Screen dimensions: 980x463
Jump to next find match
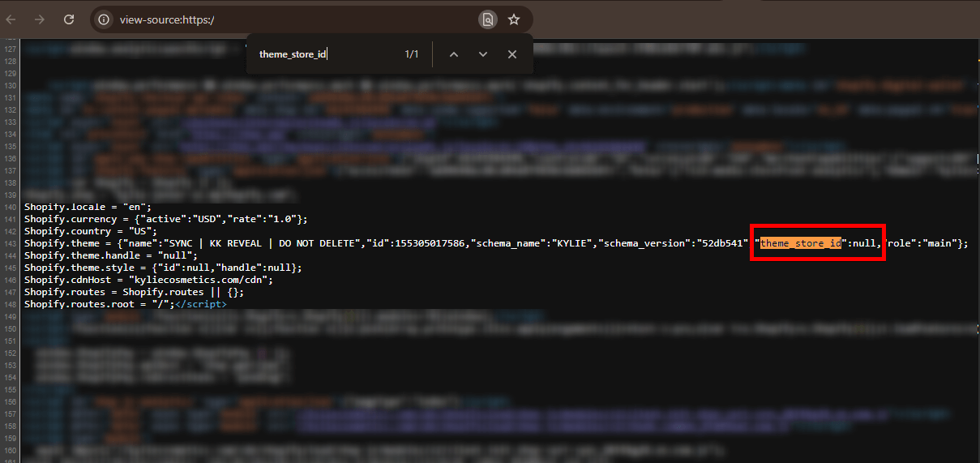483,54
